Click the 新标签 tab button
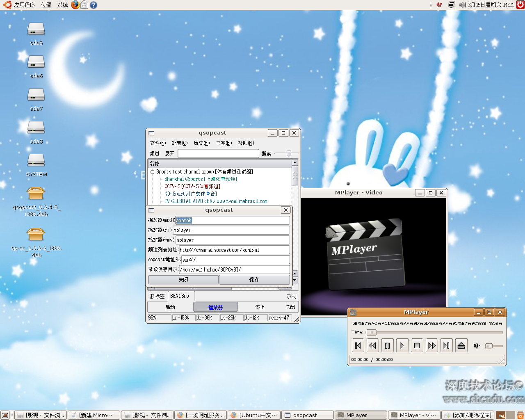The height and width of the screenshot is (420, 525). (157, 296)
